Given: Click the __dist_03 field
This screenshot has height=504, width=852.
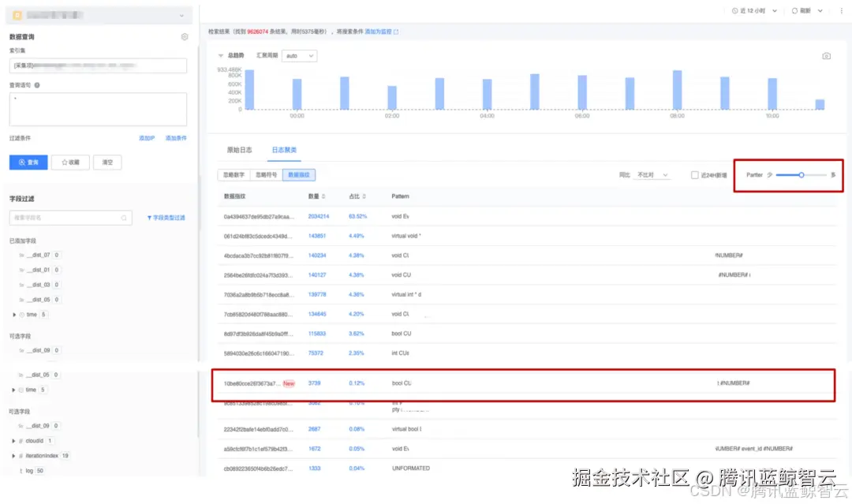Looking at the screenshot, I should [39, 286].
